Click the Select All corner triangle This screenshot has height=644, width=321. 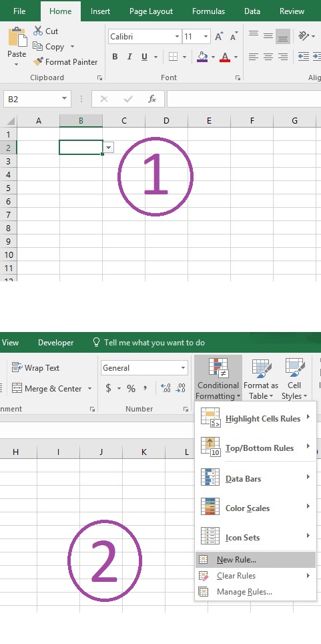10,121
